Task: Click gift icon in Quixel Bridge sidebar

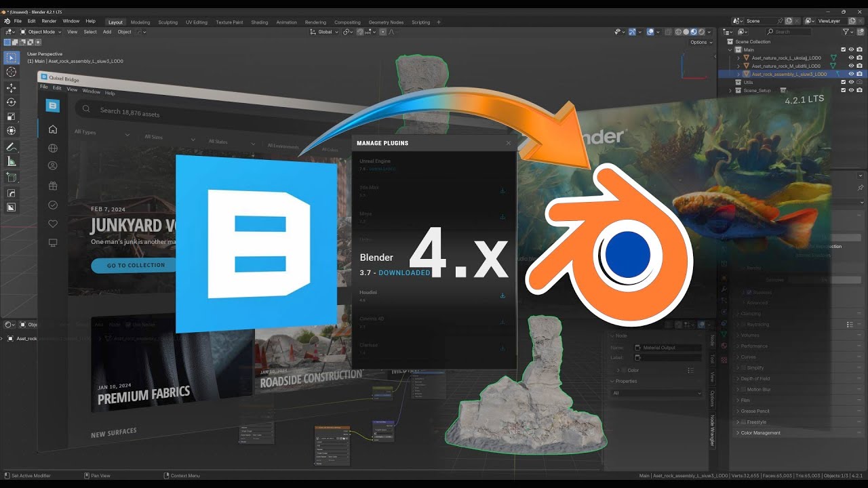Action: [x=53, y=186]
